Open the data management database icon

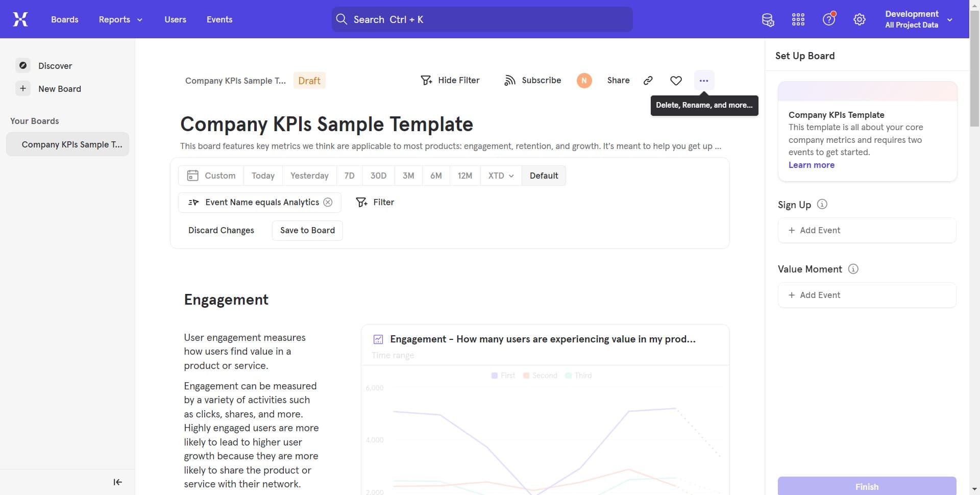pyautogui.click(x=768, y=20)
